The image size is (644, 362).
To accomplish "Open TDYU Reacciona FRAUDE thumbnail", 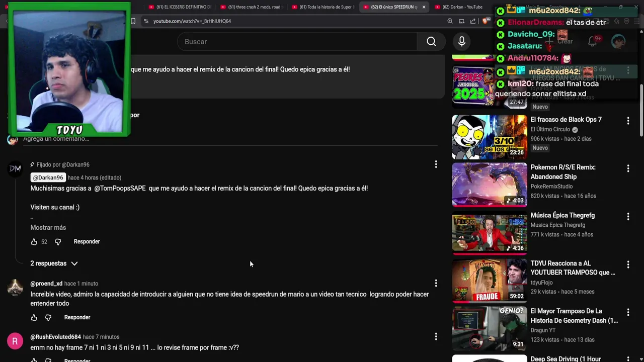I will coord(490,281).
